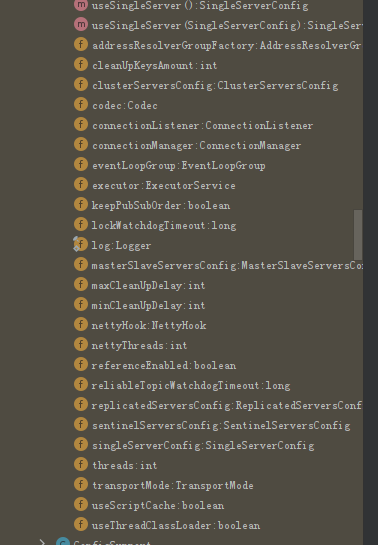Viewport: 378px width, 545px height.
Task: Select masterSlaveServersConfig field text
Action: click(227, 266)
